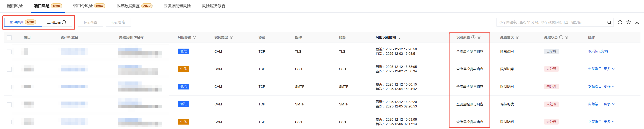Expand 更多 menu in first SSH row
Image resolution: width=644 pixels, height=129 pixels.
click(609, 69)
